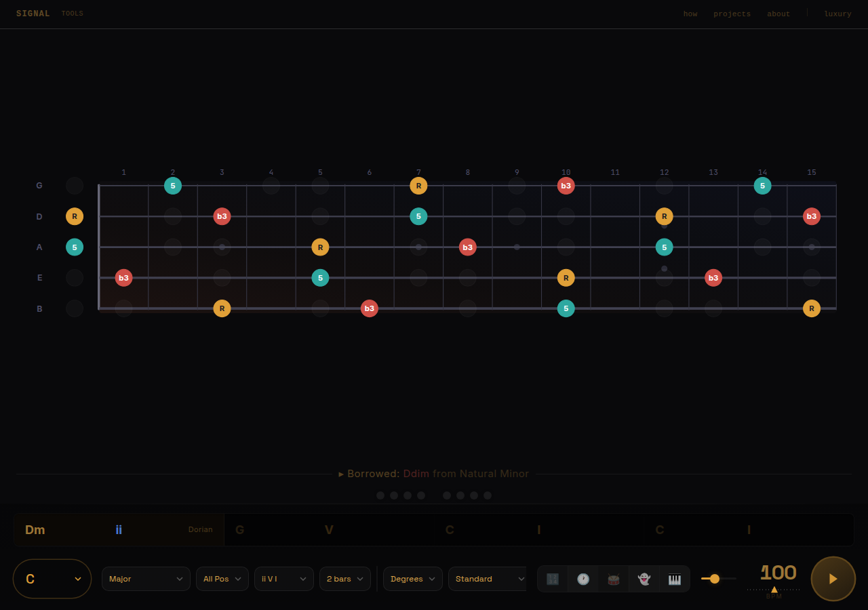The height and width of the screenshot is (610, 868).
Task: Click the SIGNAL logo
Action: click(33, 13)
